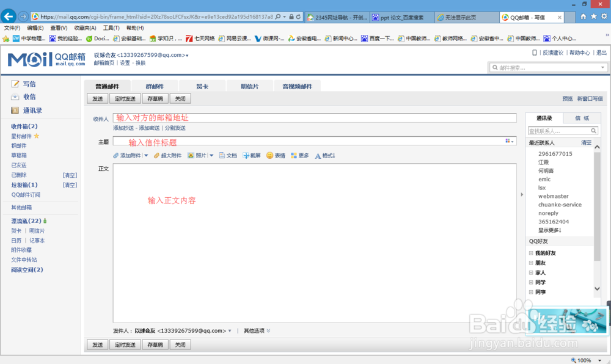The height and width of the screenshot is (364, 611).
Task: Collapse the contacts side panel arrow
Action: (522, 194)
